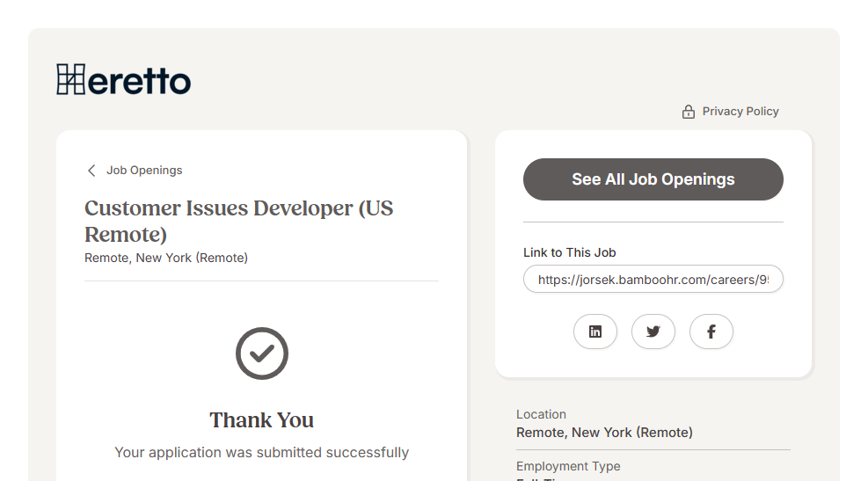The width and height of the screenshot is (868, 481).
Task: Click the success checkmark circle icon
Action: (262, 353)
